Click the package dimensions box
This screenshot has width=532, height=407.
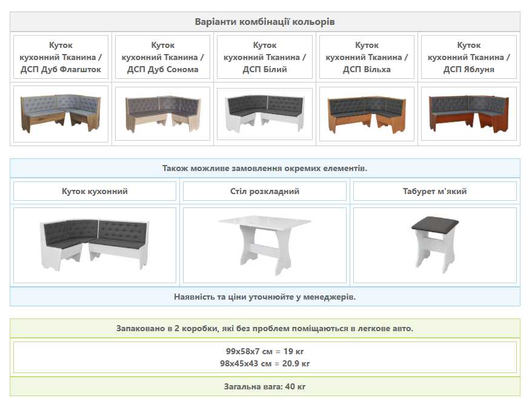265,357
